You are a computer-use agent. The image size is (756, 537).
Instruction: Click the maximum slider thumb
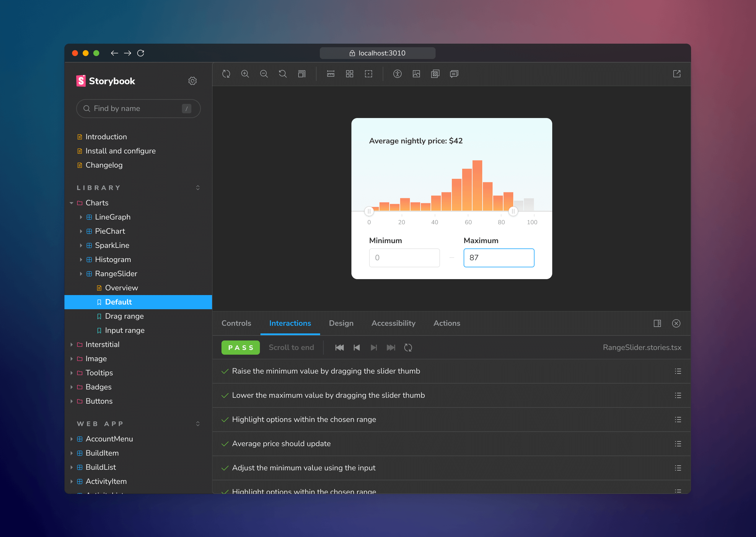(x=513, y=211)
